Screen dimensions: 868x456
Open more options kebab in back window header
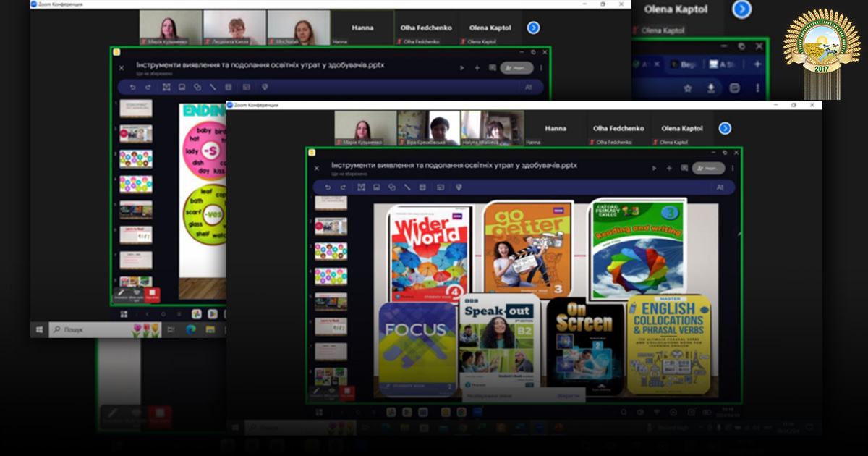pyautogui.click(x=541, y=67)
